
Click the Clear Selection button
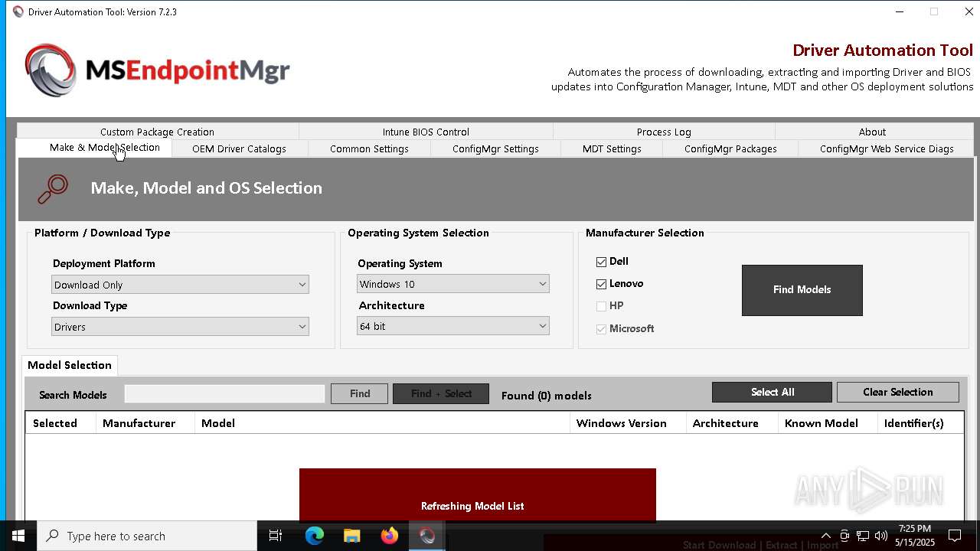tap(897, 392)
